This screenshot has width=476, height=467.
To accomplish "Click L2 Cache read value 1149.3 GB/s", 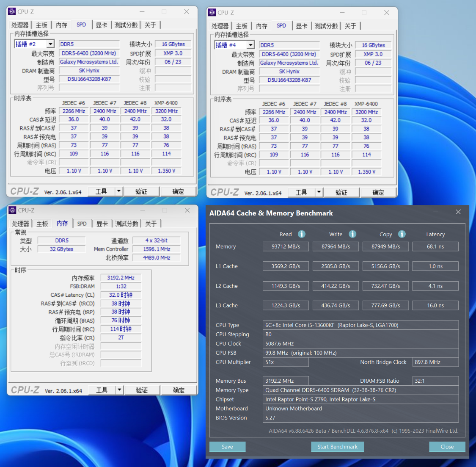I will coord(286,286).
